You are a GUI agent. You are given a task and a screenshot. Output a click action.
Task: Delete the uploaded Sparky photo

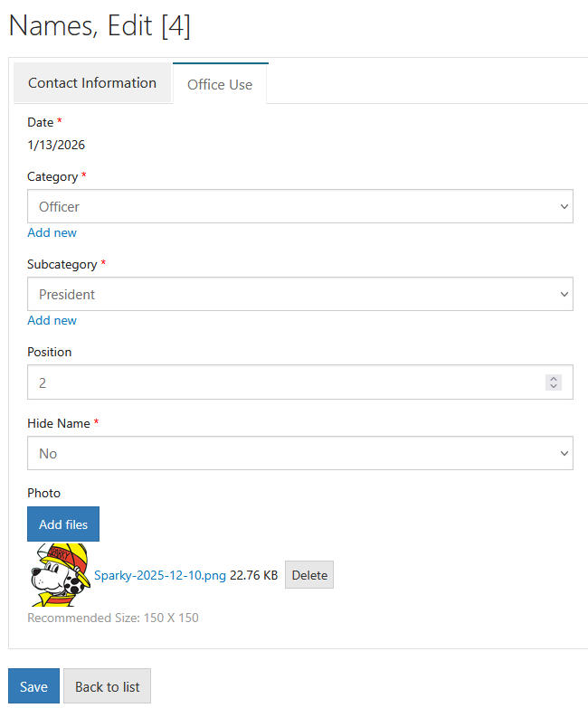pos(309,575)
